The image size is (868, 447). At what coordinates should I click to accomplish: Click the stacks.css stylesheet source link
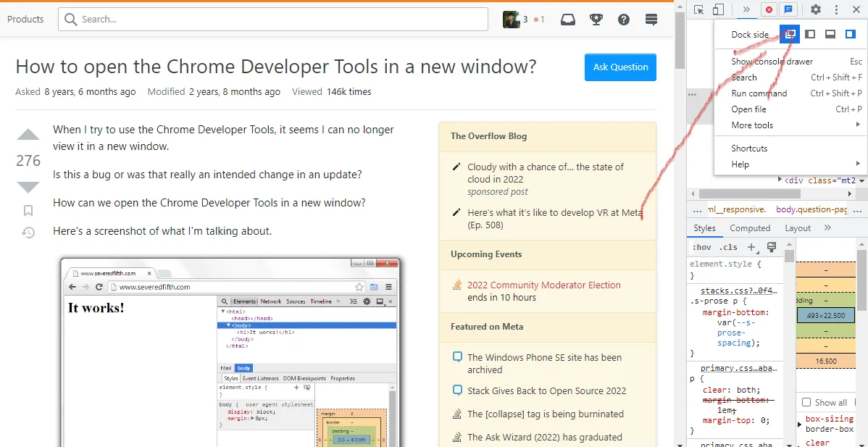pos(739,291)
